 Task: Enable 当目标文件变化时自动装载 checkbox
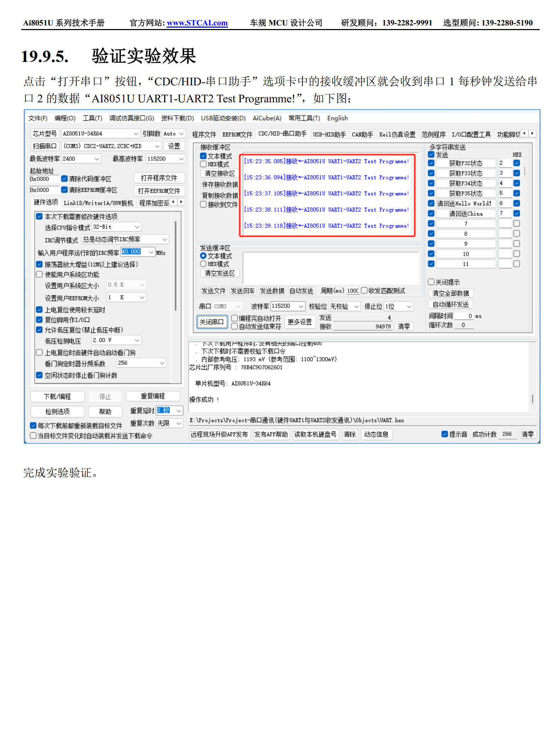[33, 436]
